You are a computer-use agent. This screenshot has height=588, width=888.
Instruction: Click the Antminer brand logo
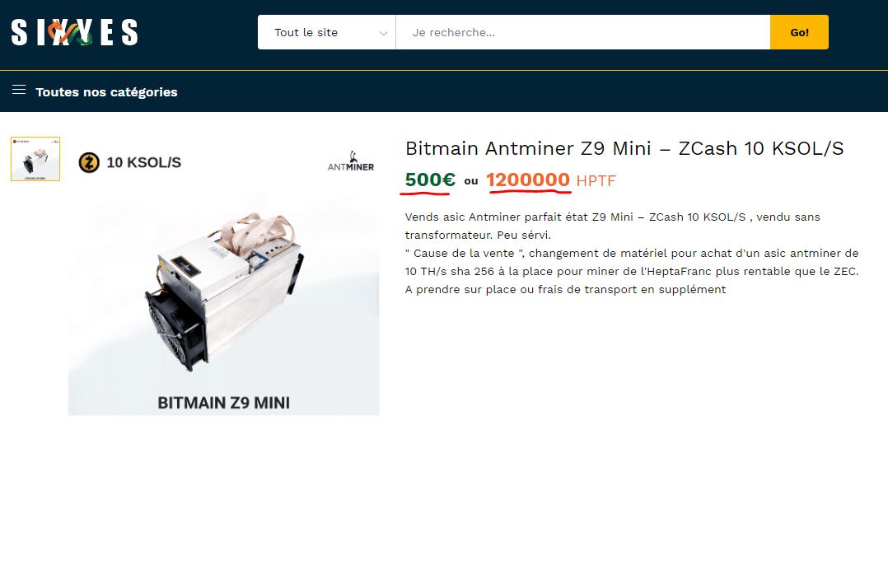[351, 162]
